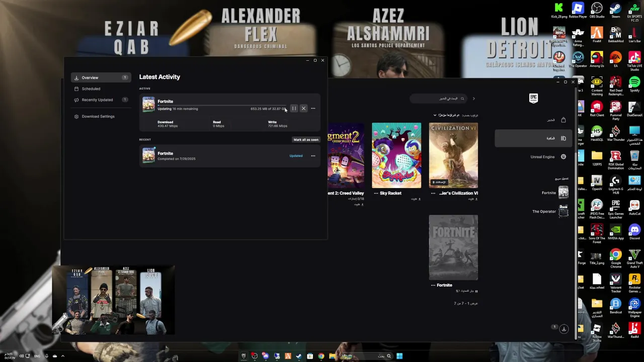Open 120FPS folder on desktop
This screenshot has width=644, height=362.
click(597, 158)
